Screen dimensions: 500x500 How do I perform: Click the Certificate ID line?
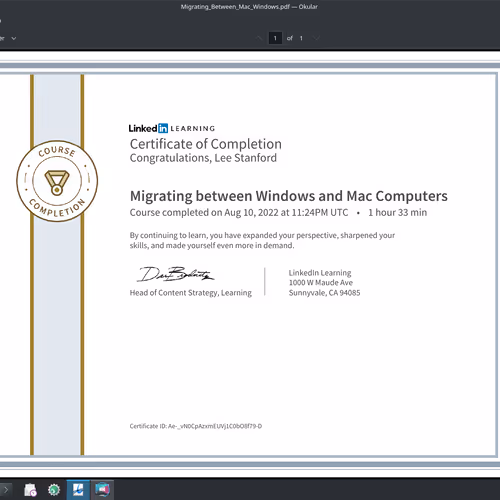click(196, 426)
